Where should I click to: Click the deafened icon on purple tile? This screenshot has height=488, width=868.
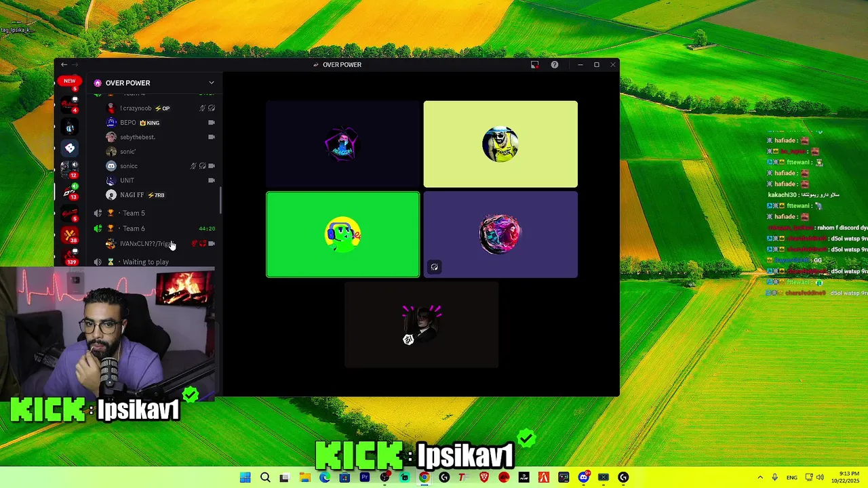pos(435,267)
